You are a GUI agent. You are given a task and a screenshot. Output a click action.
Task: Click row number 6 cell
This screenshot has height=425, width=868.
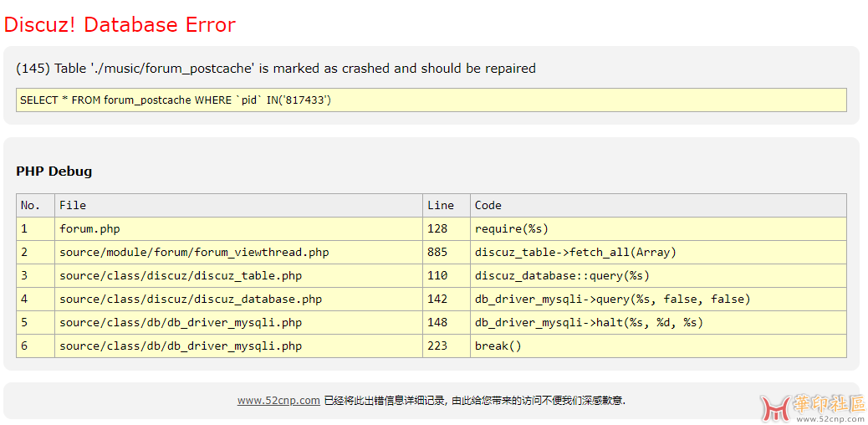pos(35,346)
